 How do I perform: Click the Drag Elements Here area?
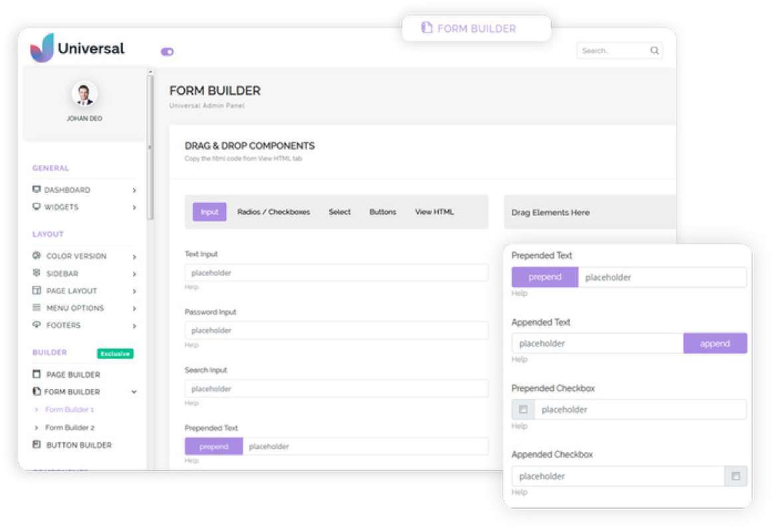pos(590,212)
